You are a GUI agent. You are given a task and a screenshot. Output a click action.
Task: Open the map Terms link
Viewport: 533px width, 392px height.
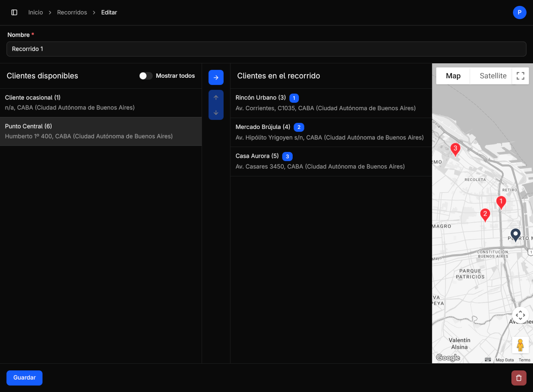point(524,360)
